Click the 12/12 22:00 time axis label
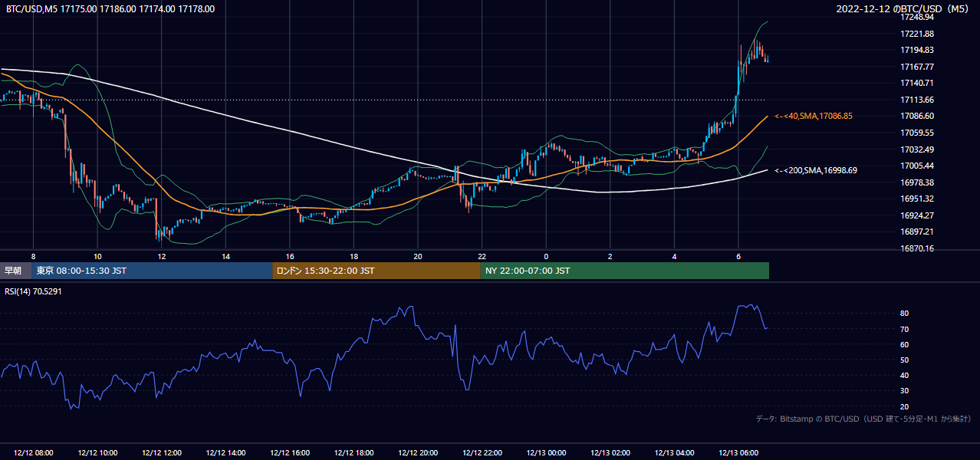The height and width of the screenshot is (460, 980). 482,453
